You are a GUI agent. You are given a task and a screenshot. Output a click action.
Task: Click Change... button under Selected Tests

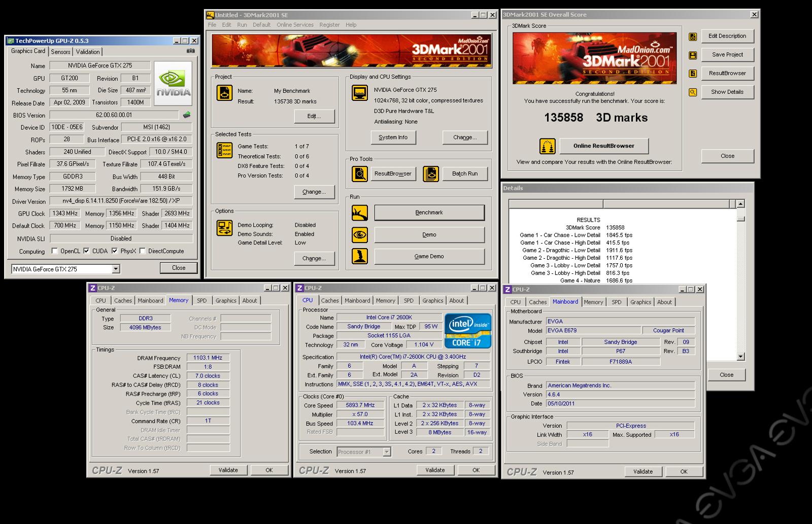[x=314, y=192]
